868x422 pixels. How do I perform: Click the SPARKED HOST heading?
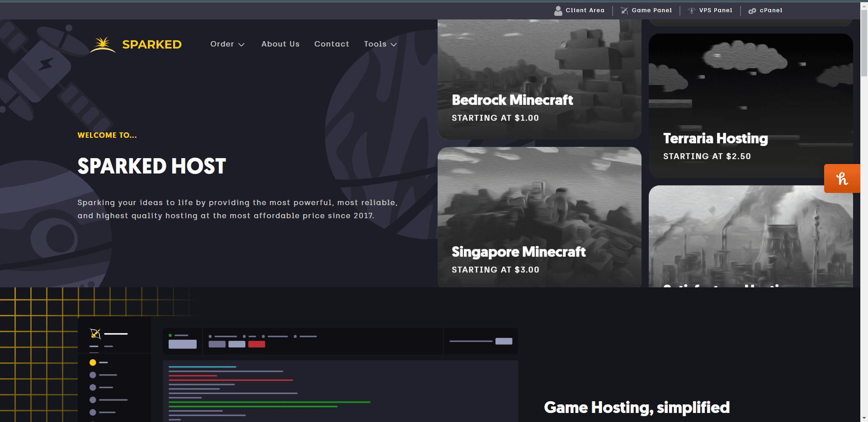click(151, 166)
